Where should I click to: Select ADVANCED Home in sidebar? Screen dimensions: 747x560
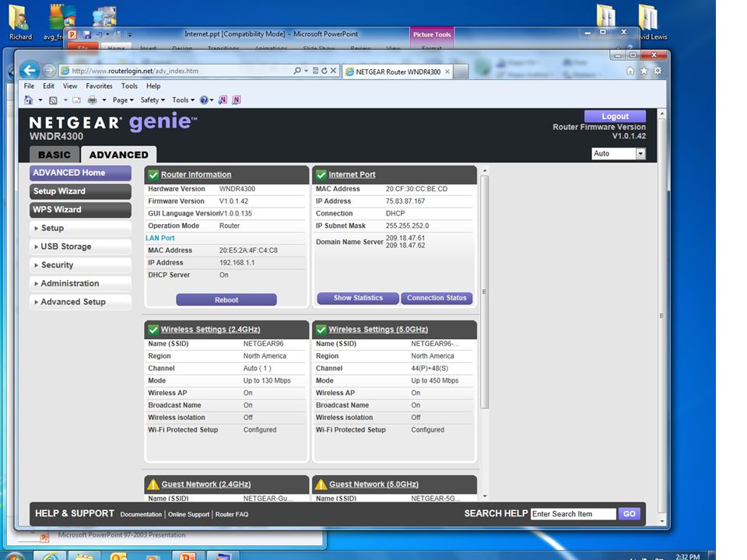(80, 173)
